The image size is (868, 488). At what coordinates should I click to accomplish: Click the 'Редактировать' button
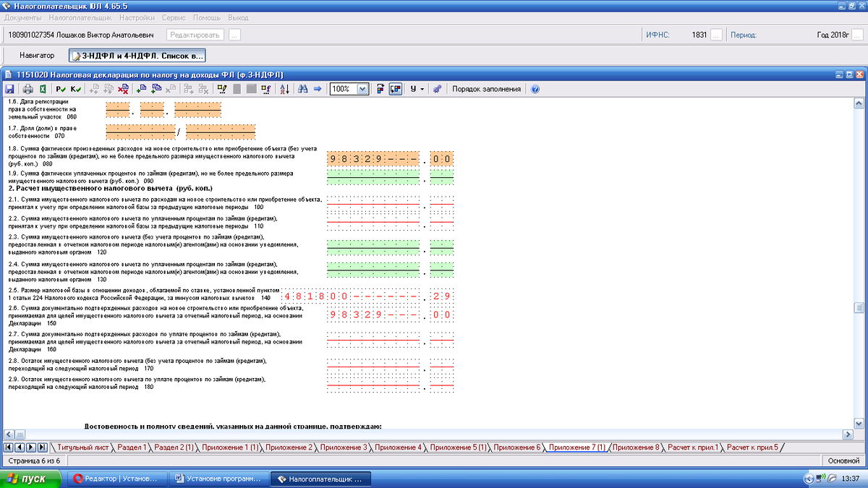point(195,34)
